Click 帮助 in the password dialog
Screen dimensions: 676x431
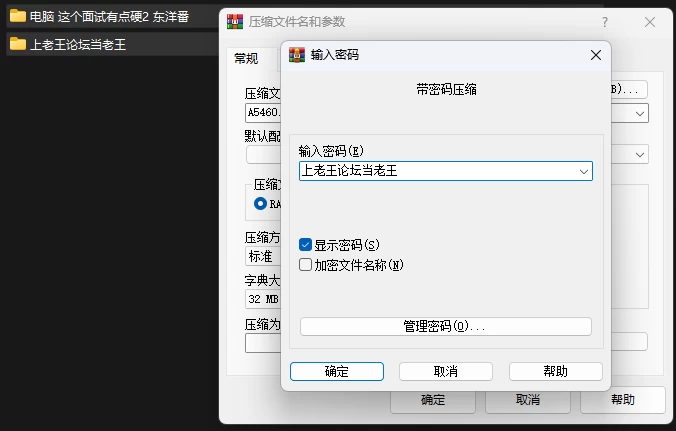[555, 372]
